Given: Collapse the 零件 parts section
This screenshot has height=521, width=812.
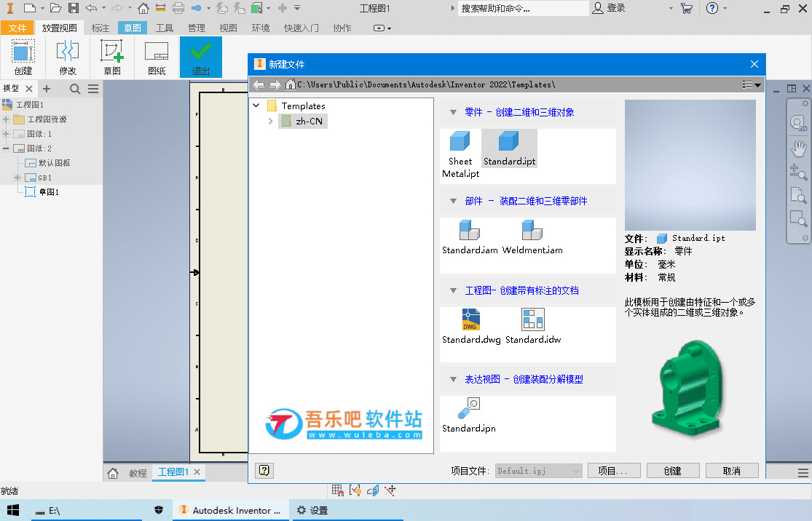Looking at the screenshot, I should pos(453,112).
